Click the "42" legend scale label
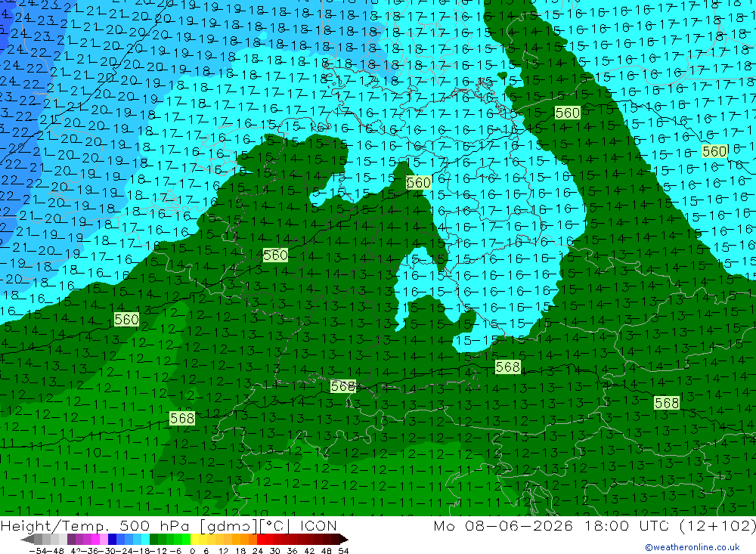The image size is (756, 554). click(x=309, y=551)
